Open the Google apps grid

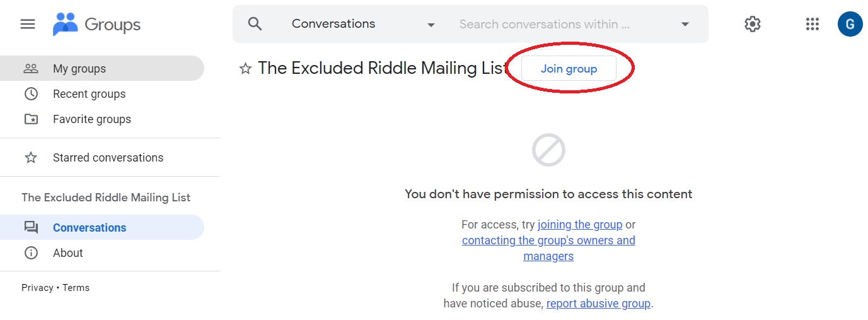click(813, 24)
